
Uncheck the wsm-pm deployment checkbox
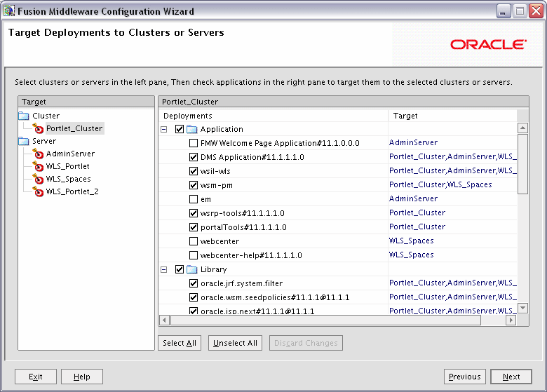194,185
